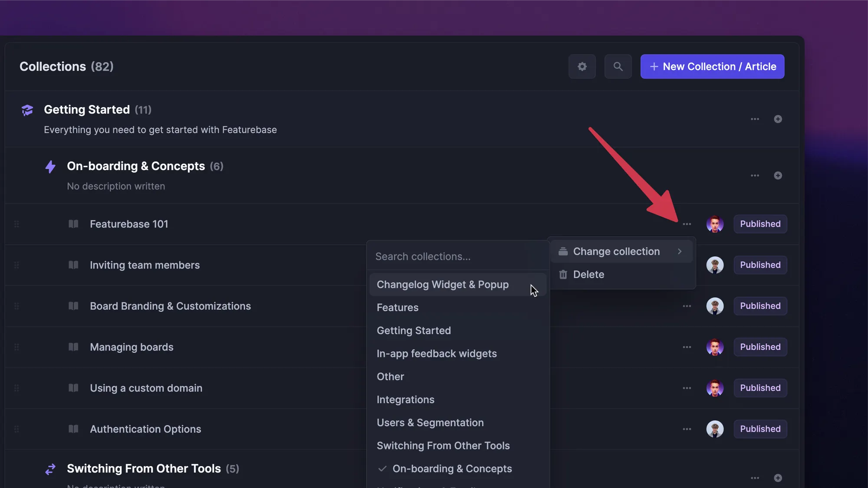Viewport: 868px width, 488px height.
Task: Click New Collection / Article button
Action: [712, 66]
